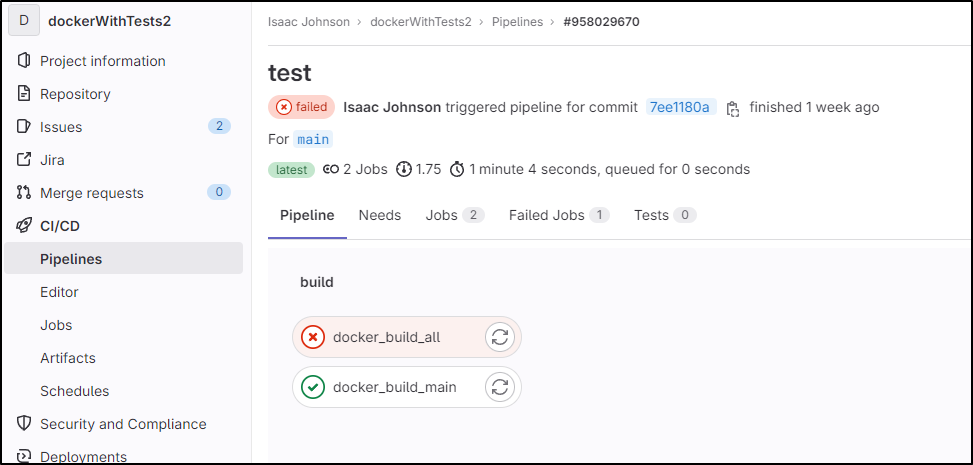Open Pipelines breadcrumb link

(x=518, y=22)
